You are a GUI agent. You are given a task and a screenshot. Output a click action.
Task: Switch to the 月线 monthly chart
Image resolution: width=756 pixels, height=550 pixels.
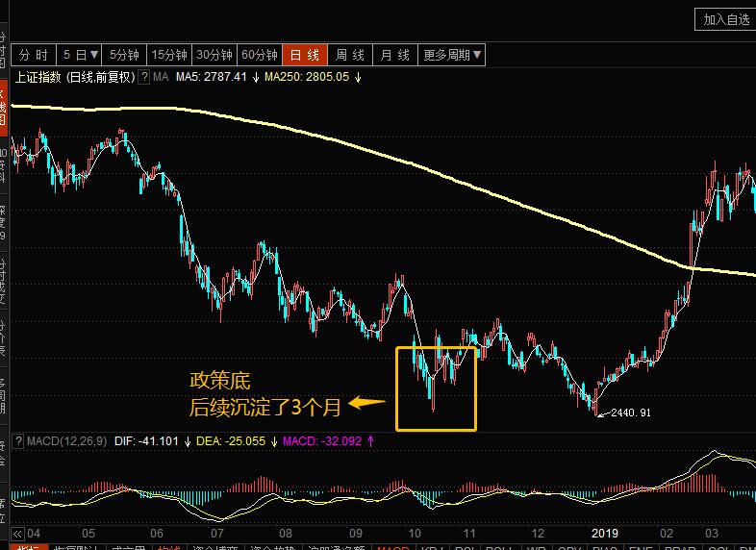click(395, 55)
